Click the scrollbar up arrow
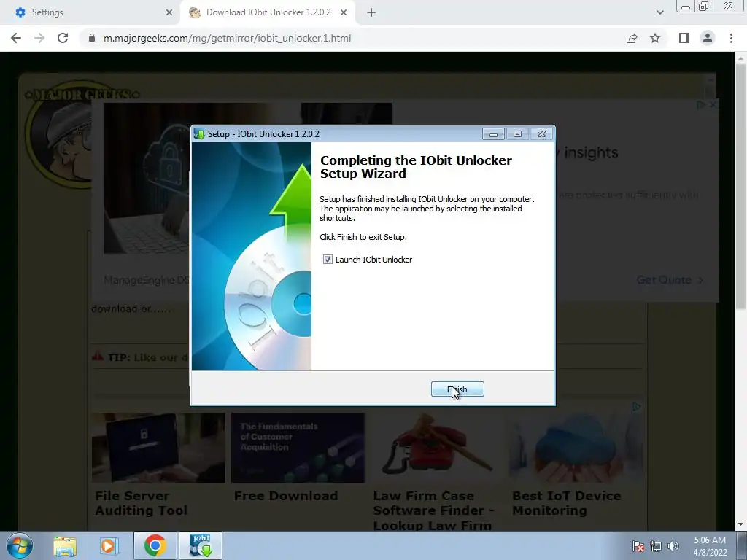The height and width of the screenshot is (560, 747). (740, 58)
